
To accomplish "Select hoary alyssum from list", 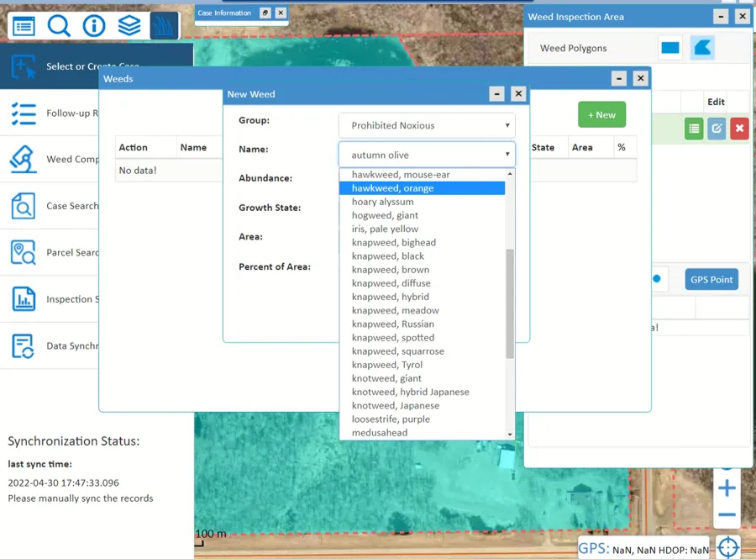I will point(422,202).
